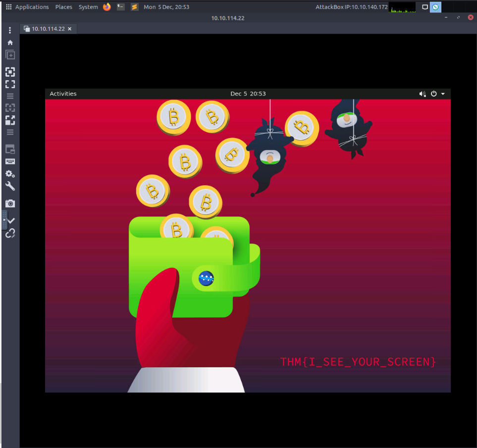Click the power icon in remote bar
Viewport: 477px width, 448px height.
tap(434, 94)
